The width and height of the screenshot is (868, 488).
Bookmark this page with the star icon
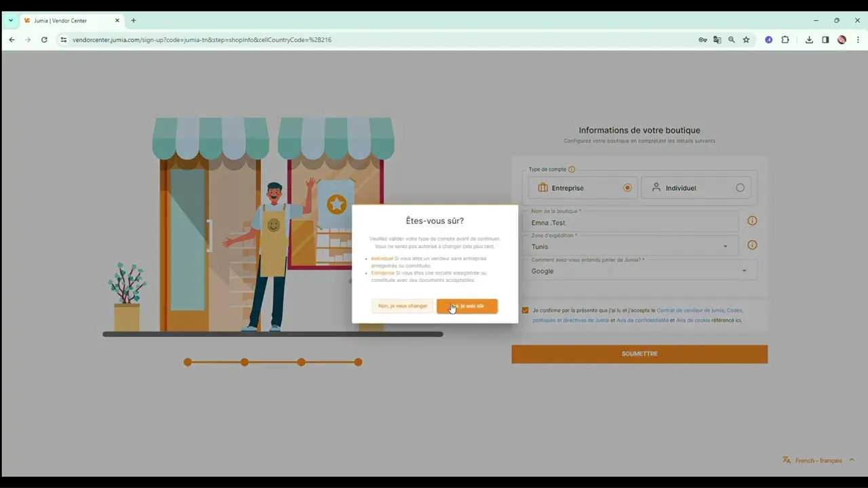[x=746, y=40]
